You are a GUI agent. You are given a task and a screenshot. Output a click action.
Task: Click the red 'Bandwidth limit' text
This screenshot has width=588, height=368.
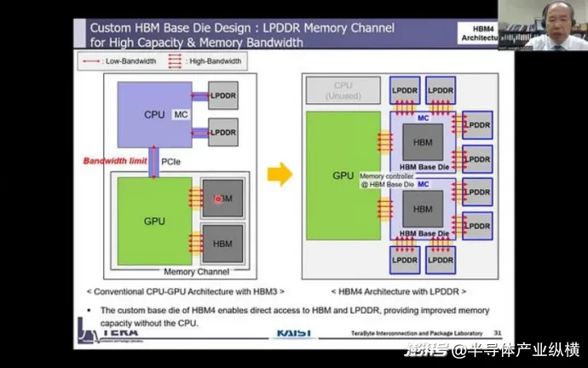point(116,160)
